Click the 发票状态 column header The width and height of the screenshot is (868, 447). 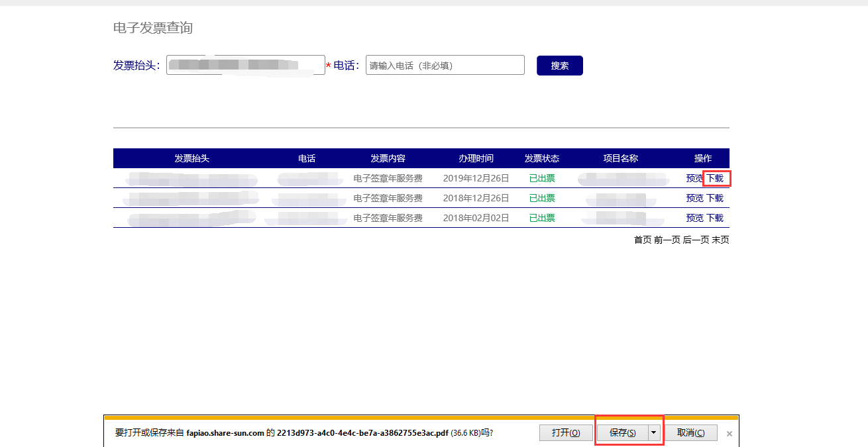pos(541,158)
